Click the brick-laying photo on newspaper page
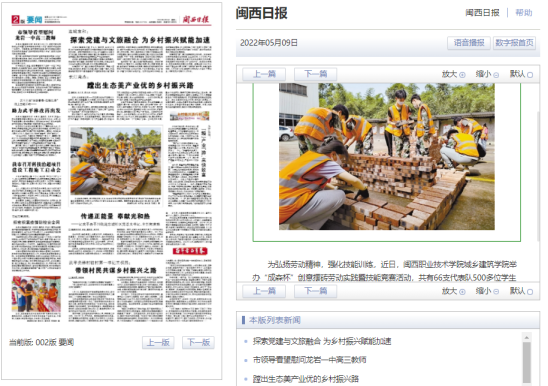Screen dimensions: 548x386 (116, 161)
